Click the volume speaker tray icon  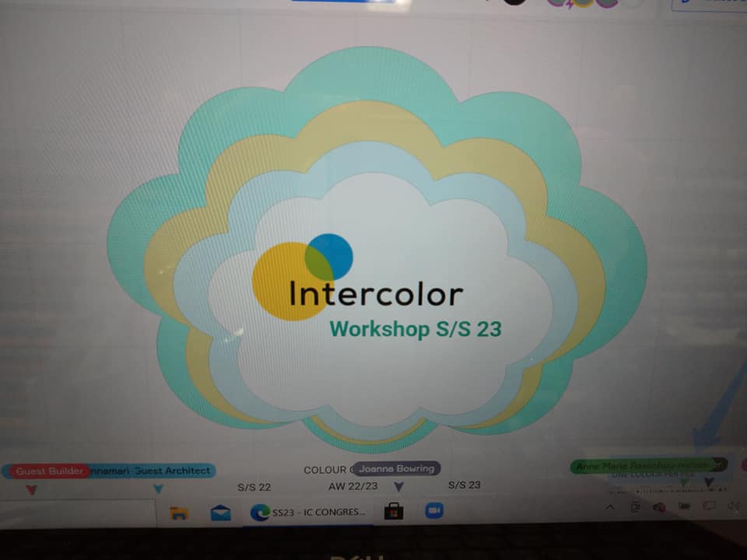pos(734,506)
